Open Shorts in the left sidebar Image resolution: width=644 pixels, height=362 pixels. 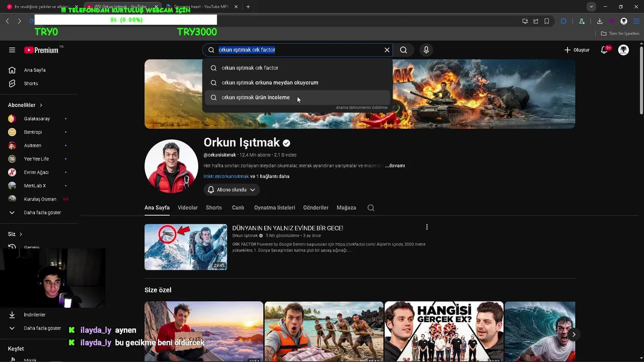[31, 83]
